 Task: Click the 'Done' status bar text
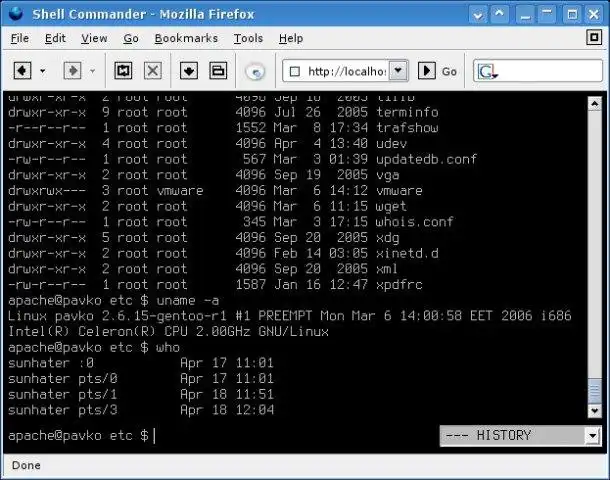26,465
